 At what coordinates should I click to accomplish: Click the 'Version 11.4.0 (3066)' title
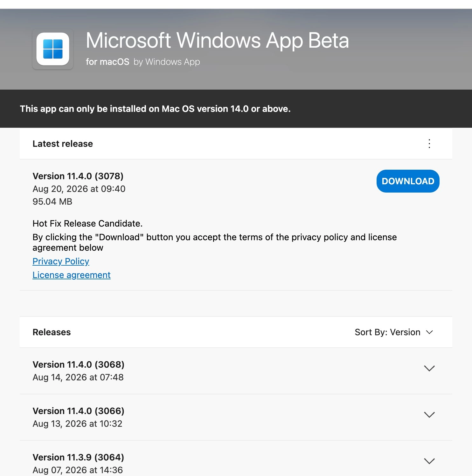[x=78, y=411]
